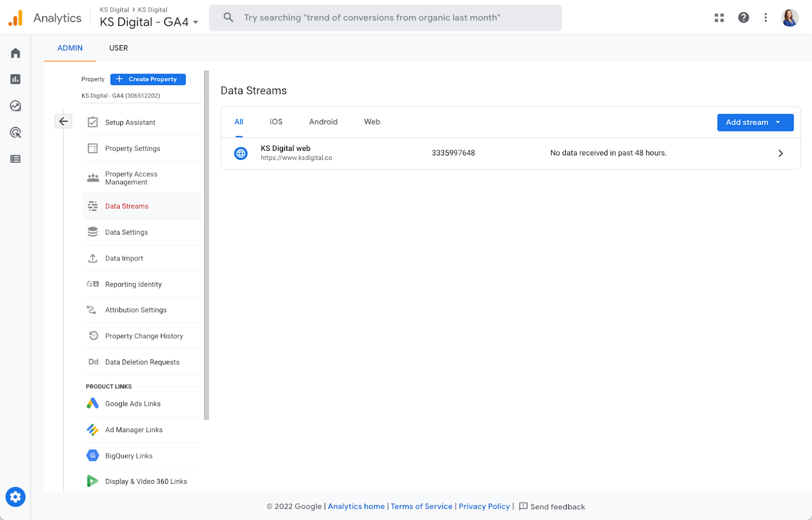Click the Attribution Settings path icon

[92, 310]
